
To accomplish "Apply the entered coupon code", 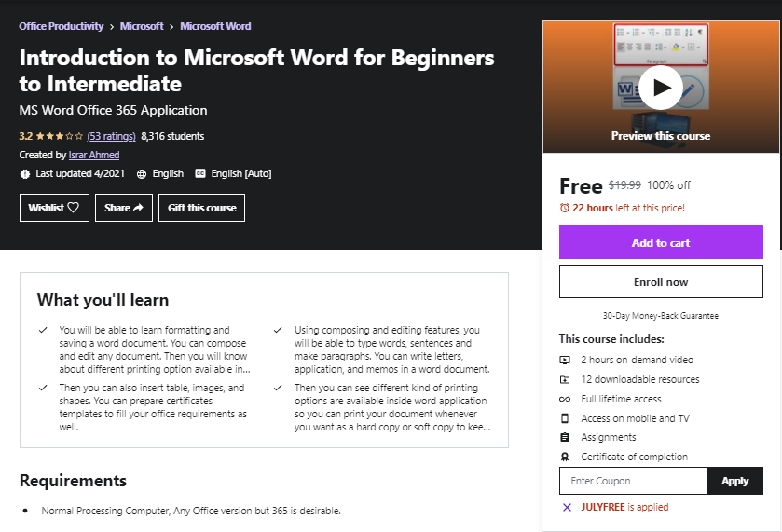I will pyautogui.click(x=734, y=481).
